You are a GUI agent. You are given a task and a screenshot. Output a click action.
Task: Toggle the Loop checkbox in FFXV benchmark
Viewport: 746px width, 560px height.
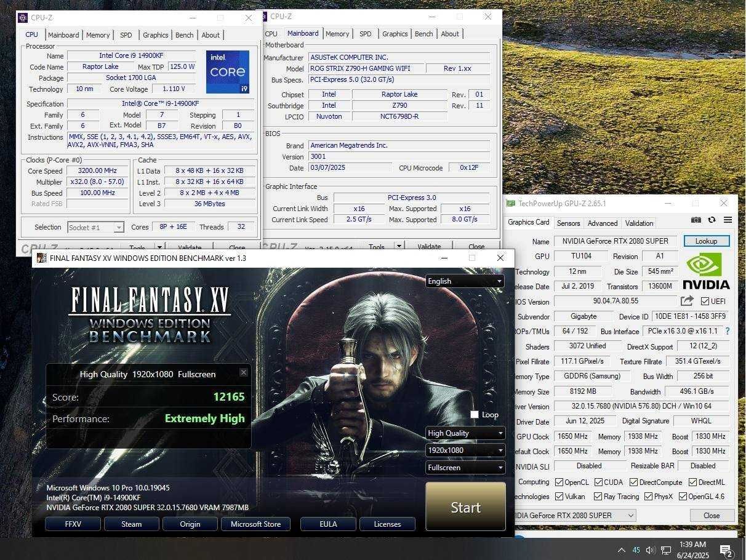pyautogui.click(x=474, y=414)
